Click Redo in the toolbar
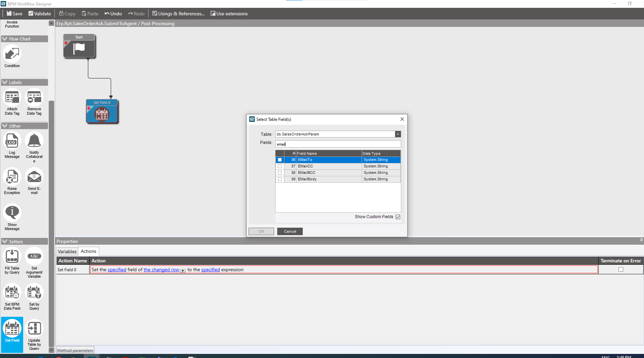Screen dimensions: 644x358 (x=136, y=14)
